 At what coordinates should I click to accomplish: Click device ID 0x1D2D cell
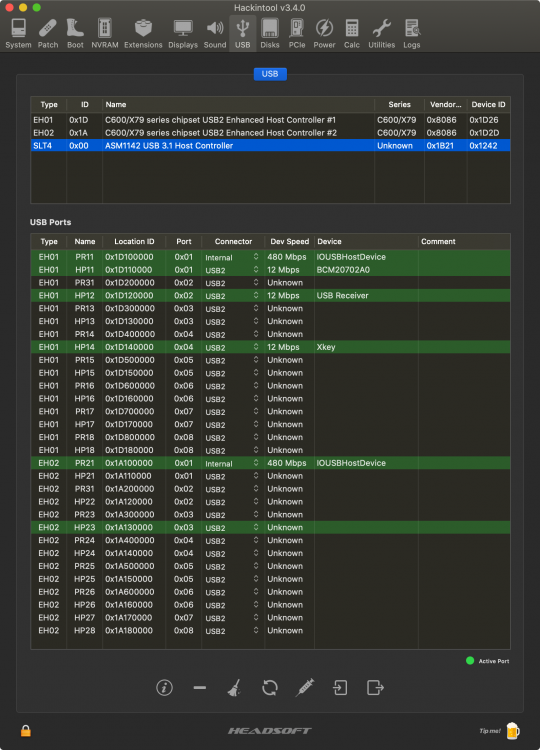(x=484, y=133)
